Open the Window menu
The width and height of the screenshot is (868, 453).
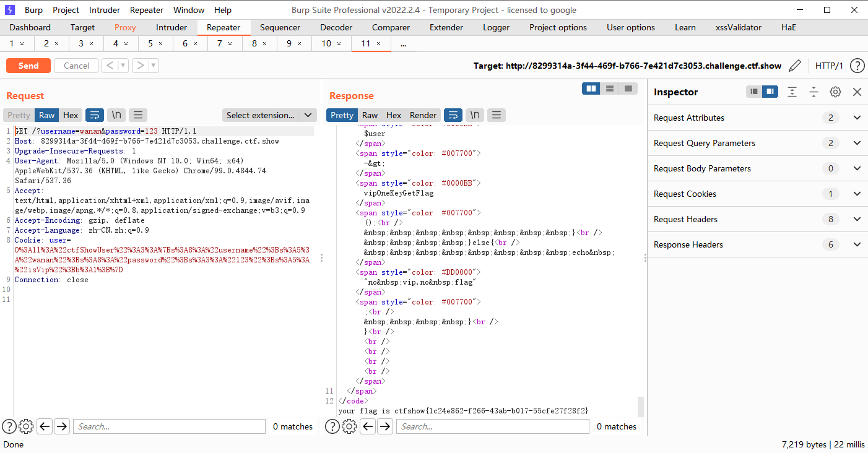pyautogui.click(x=189, y=10)
